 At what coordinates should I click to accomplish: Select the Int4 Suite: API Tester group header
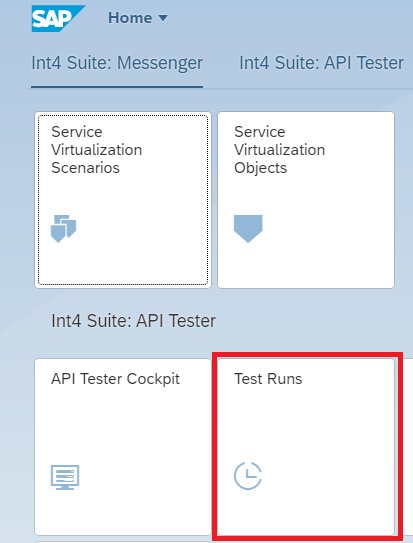[133, 321]
